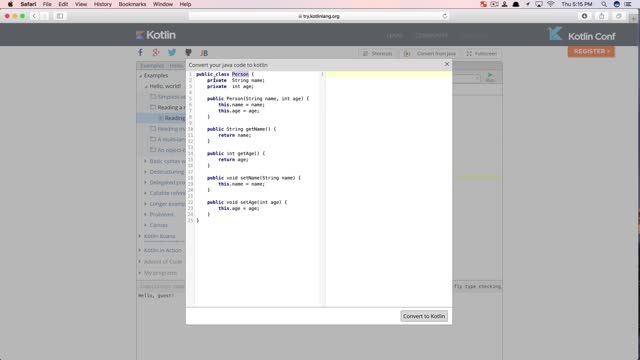Open the Twitter share icon
Image resolution: width=640 pixels, height=360 pixels.
pyautogui.click(x=172, y=53)
